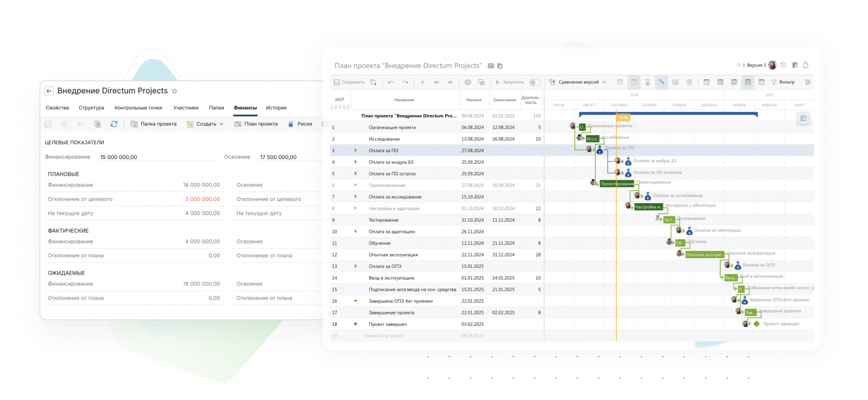The image size is (868, 400).
Task: Switch to the История tab
Action: (x=276, y=108)
